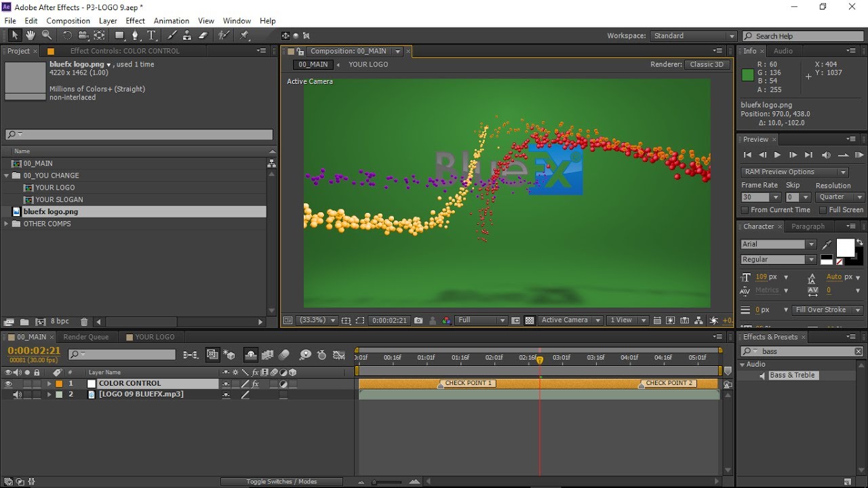Viewport: 868px width, 488px height.
Task: Select the Pen tool
Action: point(136,35)
